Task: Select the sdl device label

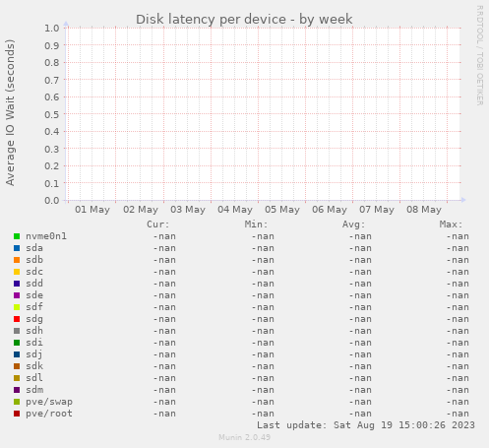Action: pyautogui.click(x=34, y=378)
